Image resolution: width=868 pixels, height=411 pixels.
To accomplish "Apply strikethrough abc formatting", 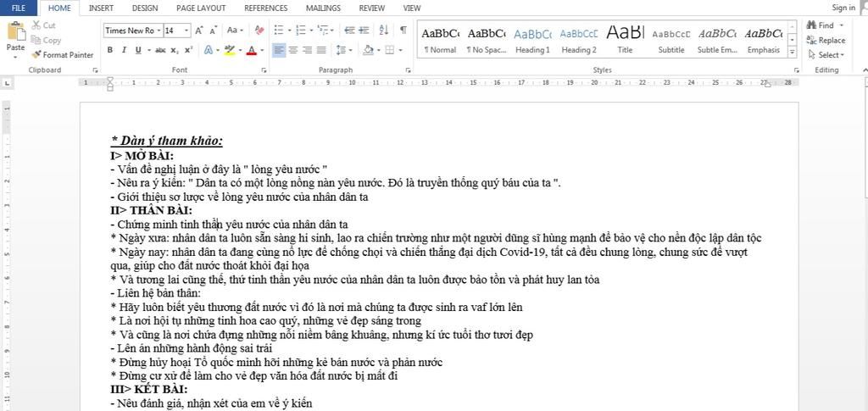I will click(x=160, y=50).
